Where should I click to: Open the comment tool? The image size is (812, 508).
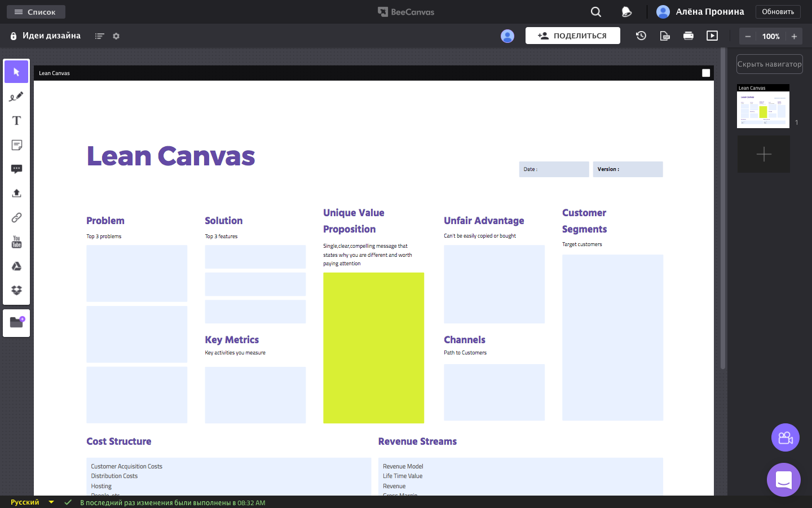click(16, 169)
